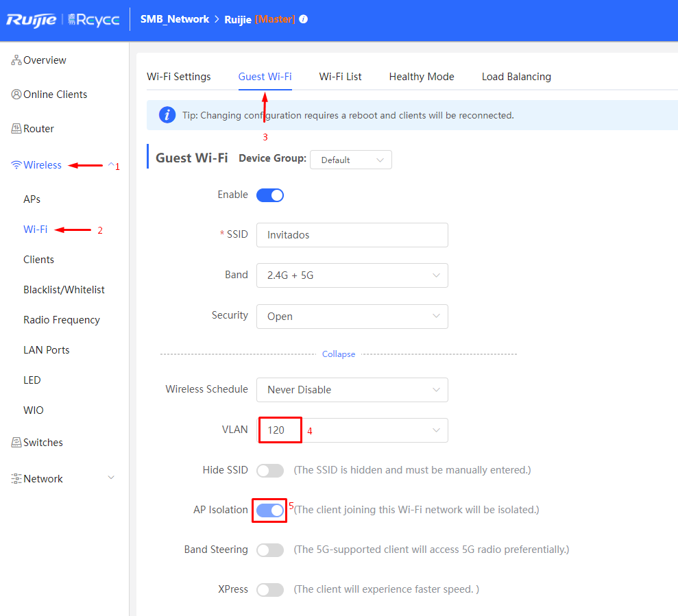Open the Healthy Mode tab

[422, 77]
